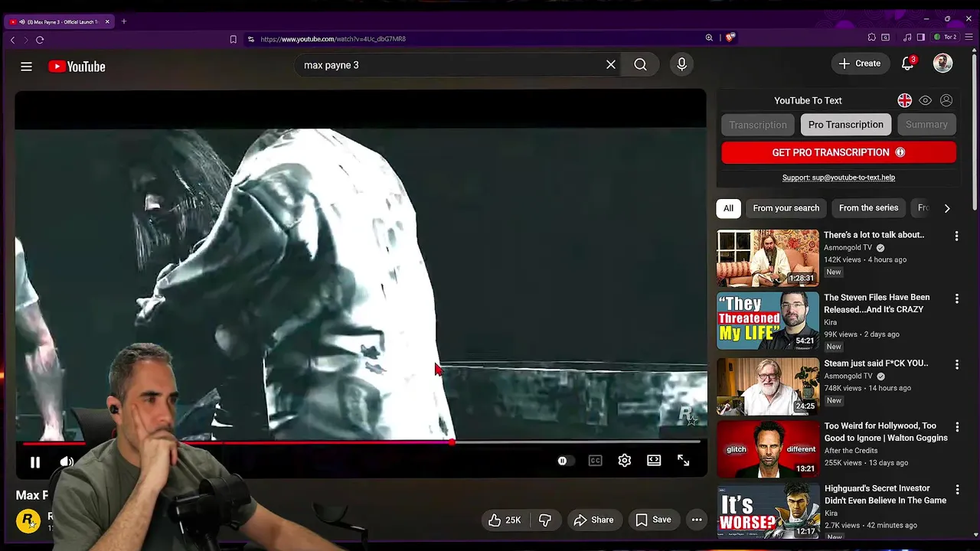Image resolution: width=980 pixels, height=551 pixels.
Task: Select the From your search chip
Action: 786,208
